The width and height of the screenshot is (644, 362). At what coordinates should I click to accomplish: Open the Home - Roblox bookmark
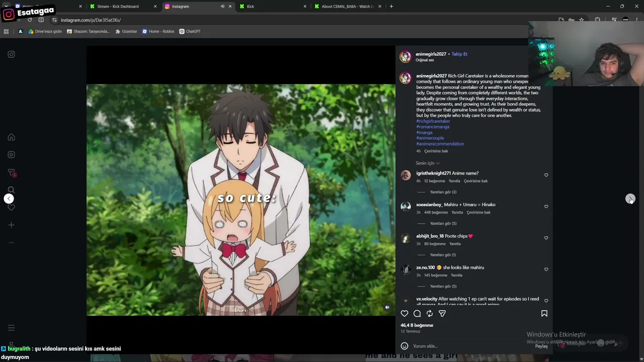(x=158, y=31)
